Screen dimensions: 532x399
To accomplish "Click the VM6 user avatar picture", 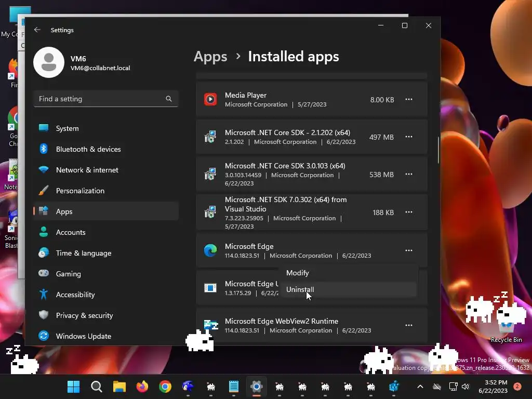I will (x=49, y=62).
